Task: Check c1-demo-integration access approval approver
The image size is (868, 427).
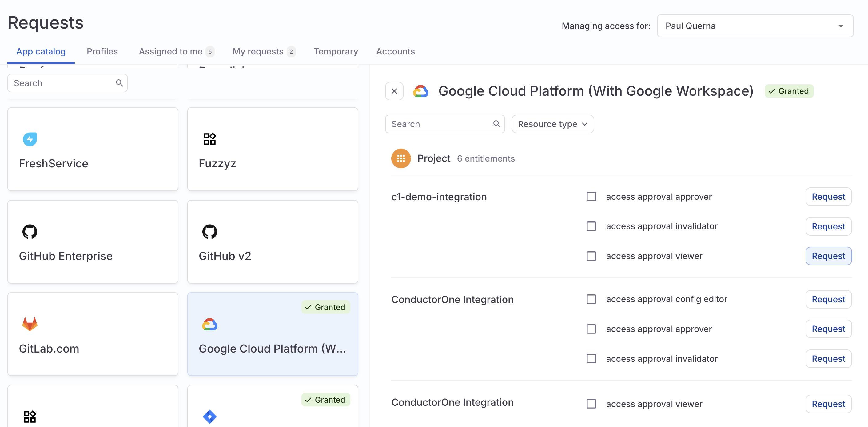Action: pos(591,197)
